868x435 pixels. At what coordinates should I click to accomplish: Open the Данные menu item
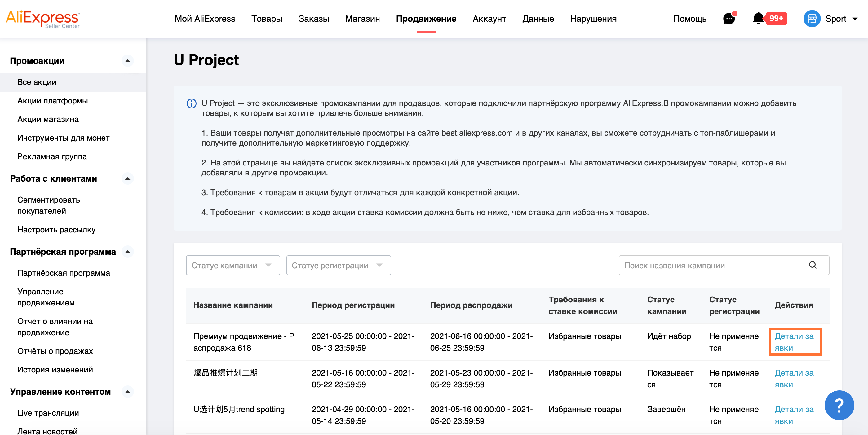coord(538,19)
